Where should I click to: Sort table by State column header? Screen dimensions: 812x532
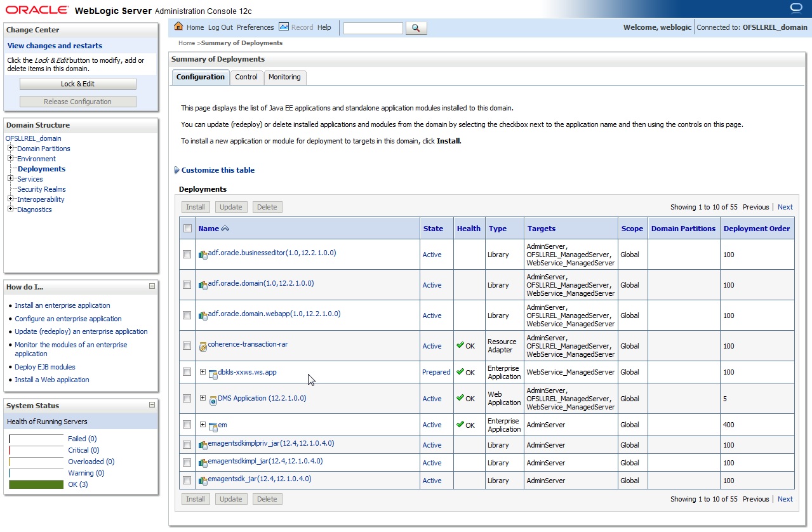(x=433, y=229)
